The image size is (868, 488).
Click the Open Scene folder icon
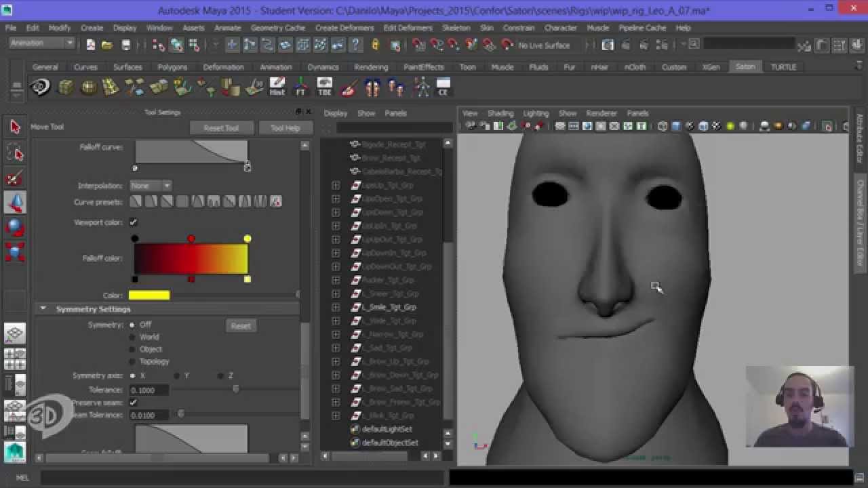tap(107, 45)
